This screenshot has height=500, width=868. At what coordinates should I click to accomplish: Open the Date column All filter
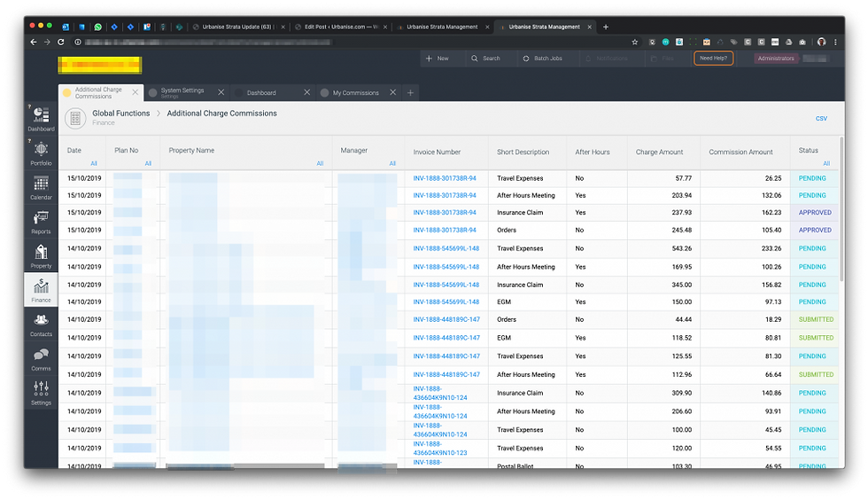[x=94, y=163]
